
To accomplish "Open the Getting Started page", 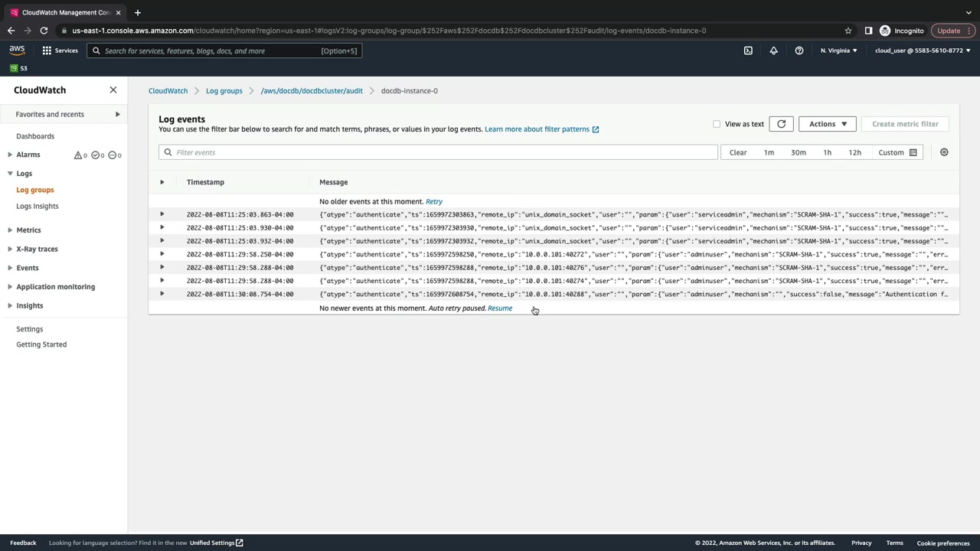I will point(41,344).
